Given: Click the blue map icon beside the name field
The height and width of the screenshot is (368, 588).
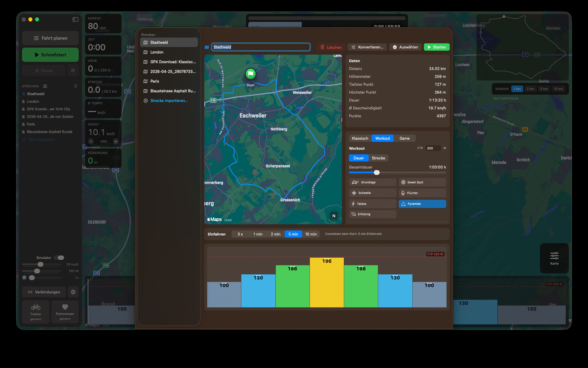Looking at the screenshot, I should [x=207, y=47].
